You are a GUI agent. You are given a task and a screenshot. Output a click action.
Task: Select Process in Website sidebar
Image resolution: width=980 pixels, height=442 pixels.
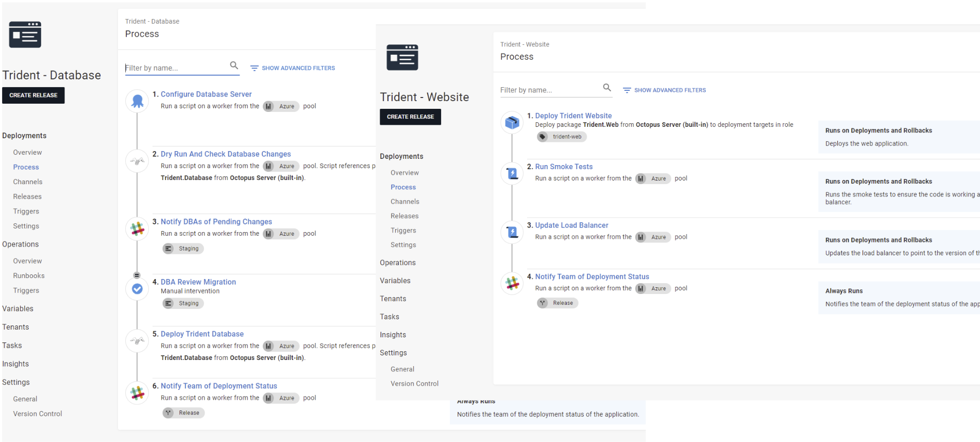[x=403, y=187]
